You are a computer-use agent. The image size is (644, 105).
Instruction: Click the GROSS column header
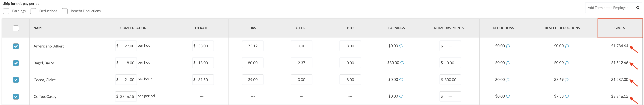pos(619,28)
